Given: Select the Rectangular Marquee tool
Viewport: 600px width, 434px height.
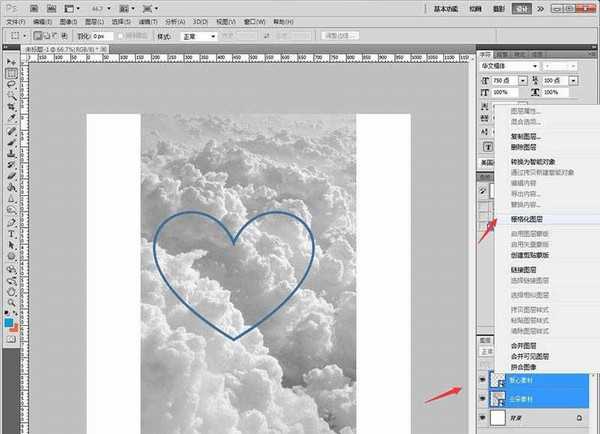Looking at the screenshot, I should click(11, 74).
